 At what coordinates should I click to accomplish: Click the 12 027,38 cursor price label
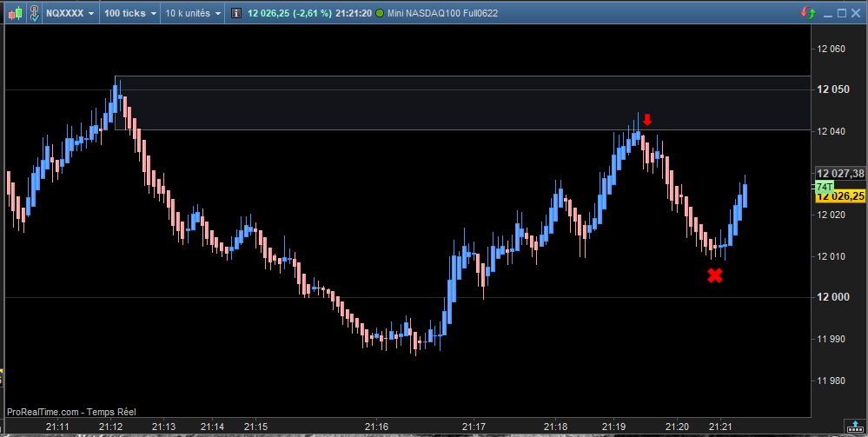[841, 174]
